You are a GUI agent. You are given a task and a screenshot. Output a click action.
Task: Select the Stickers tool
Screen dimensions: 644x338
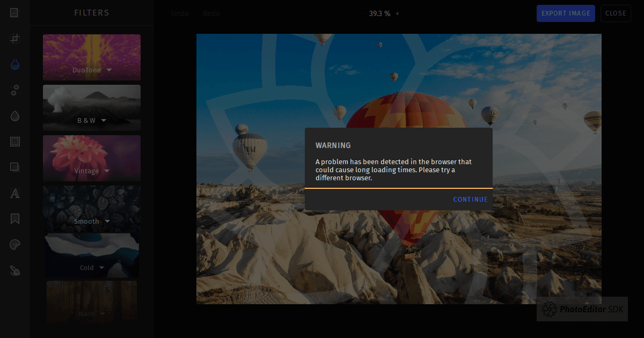coord(15,245)
